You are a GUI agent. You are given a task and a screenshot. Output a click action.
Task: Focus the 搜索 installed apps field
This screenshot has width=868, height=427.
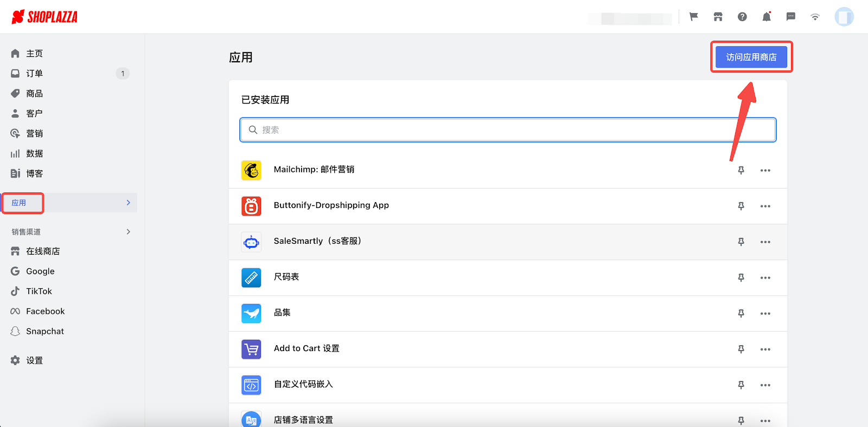pos(508,130)
